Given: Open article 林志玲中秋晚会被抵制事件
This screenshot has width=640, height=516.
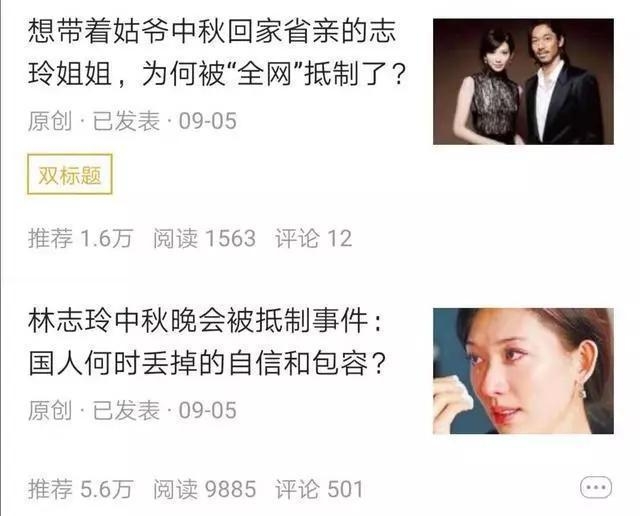Looking at the screenshot, I should click(207, 342).
